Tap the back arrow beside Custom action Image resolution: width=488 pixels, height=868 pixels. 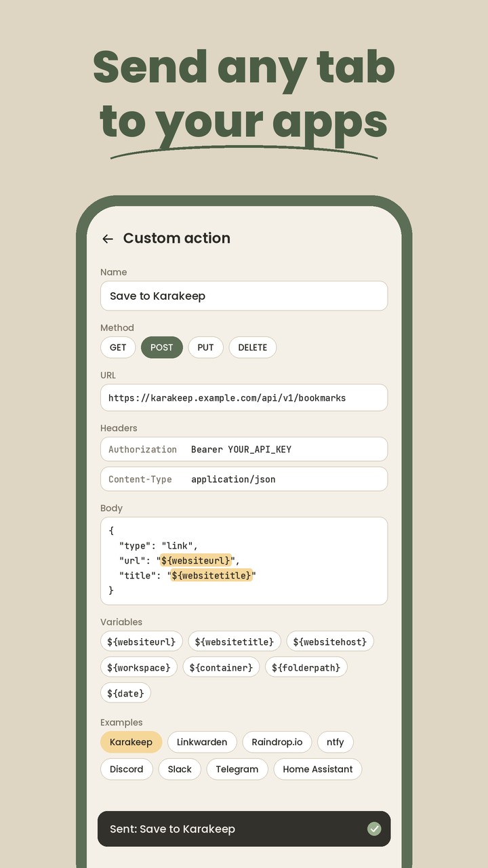point(107,239)
